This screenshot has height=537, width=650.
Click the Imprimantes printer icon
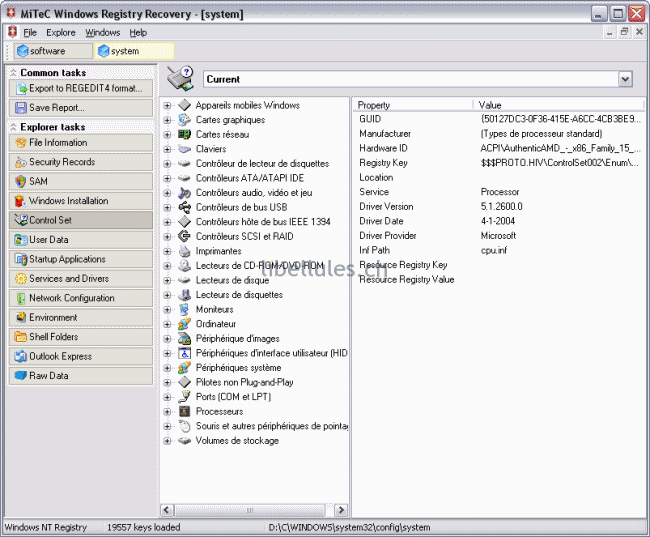pos(184,251)
